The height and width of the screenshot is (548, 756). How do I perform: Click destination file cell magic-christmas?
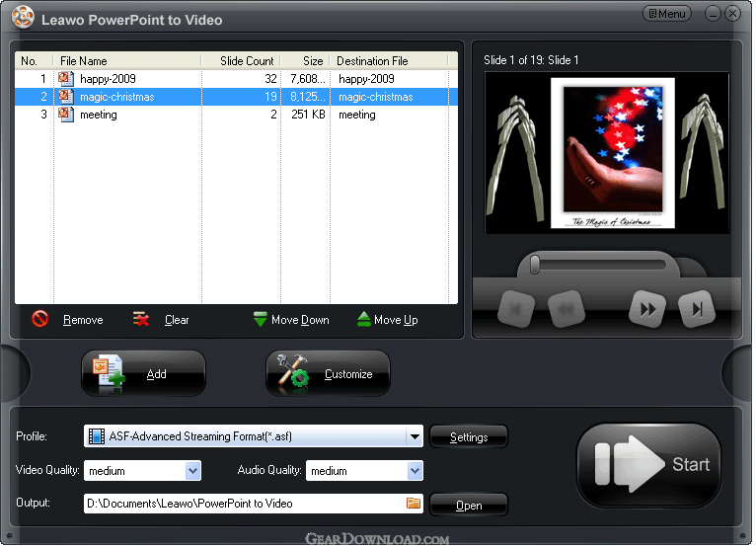(376, 97)
